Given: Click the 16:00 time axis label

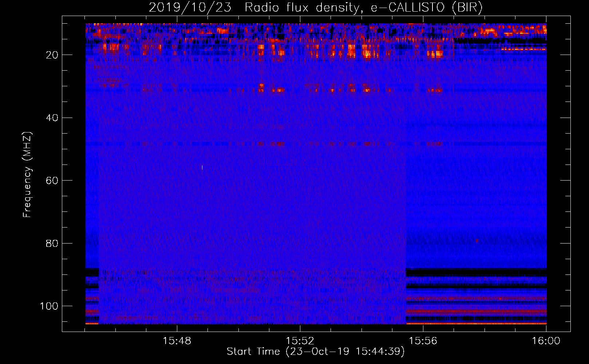Looking at the screenshot, I should 546,341.
